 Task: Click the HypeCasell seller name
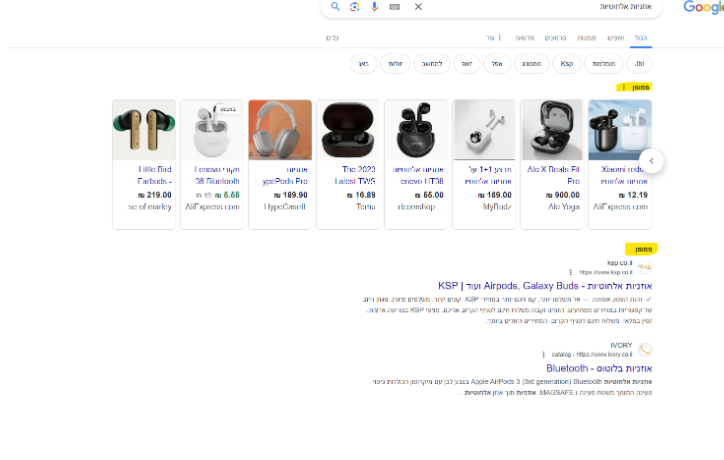click(x=284, y=206)
